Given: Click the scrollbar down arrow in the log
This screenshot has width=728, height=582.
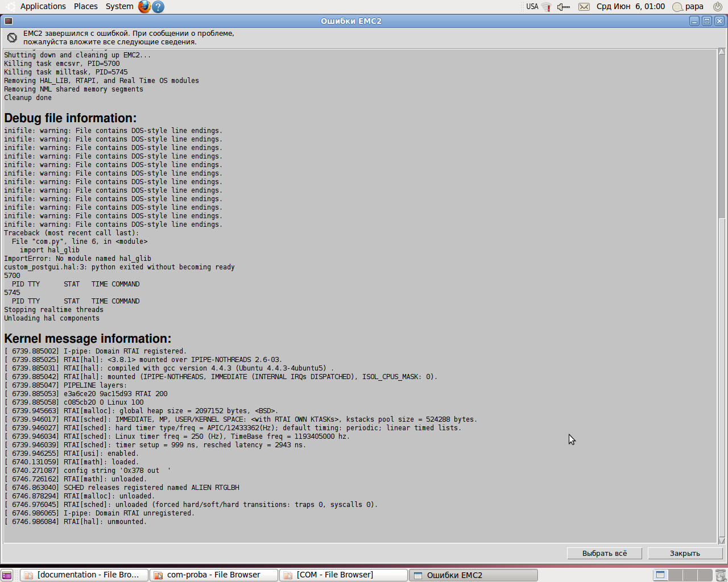Looking at the screenshot, I should pos(722,541).
